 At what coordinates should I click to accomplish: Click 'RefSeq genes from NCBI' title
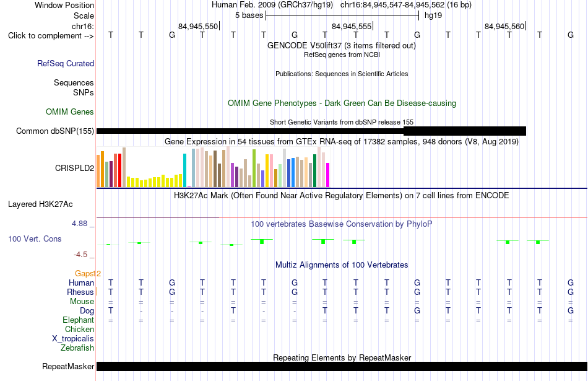pos(342,55)
